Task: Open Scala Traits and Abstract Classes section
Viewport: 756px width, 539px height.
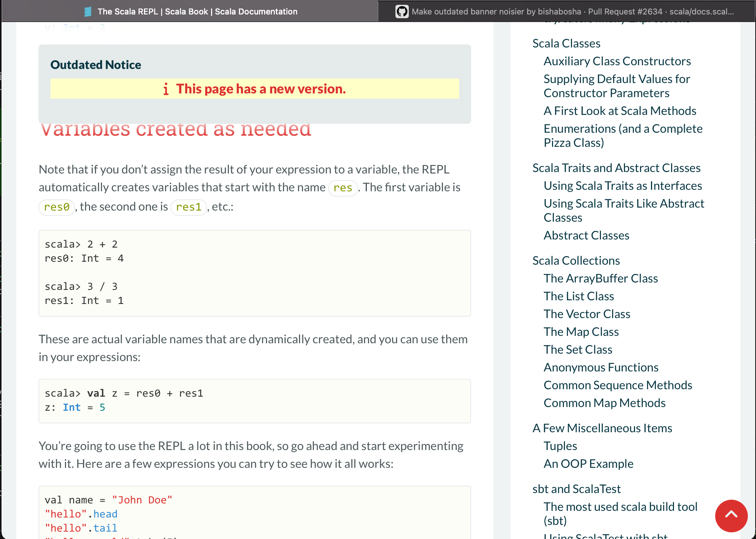Action: [616, 168]
